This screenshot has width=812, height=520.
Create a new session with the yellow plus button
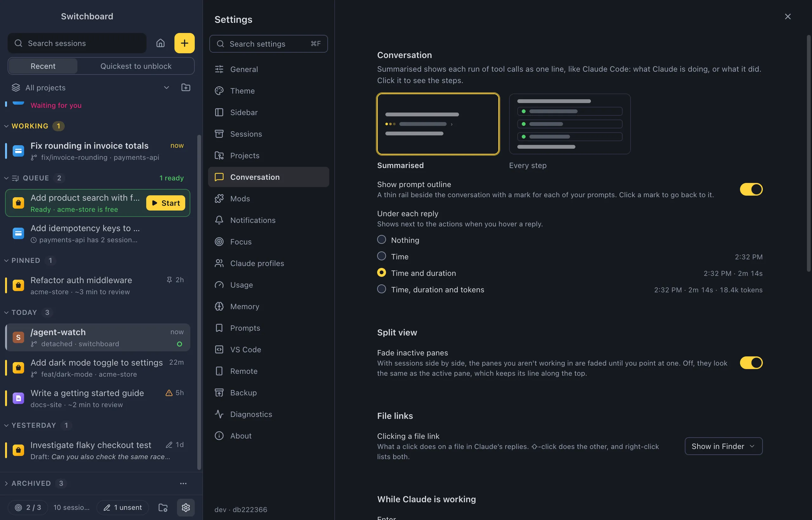pos(184,43)
